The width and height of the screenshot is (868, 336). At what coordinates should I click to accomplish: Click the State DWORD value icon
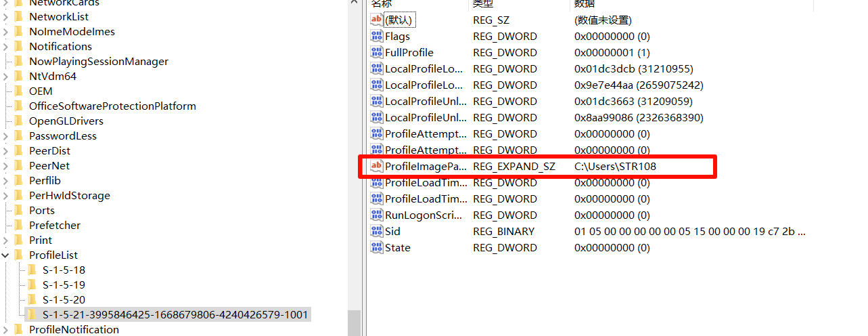coord(377,248)
